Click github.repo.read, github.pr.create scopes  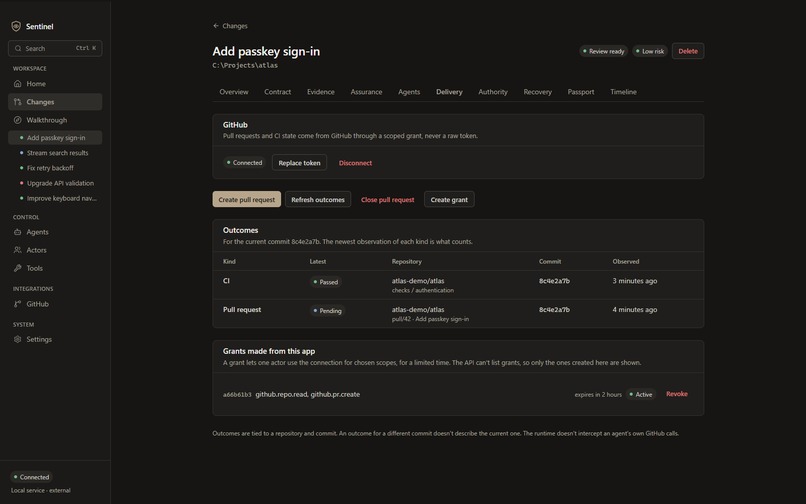(x=307, y=394)
